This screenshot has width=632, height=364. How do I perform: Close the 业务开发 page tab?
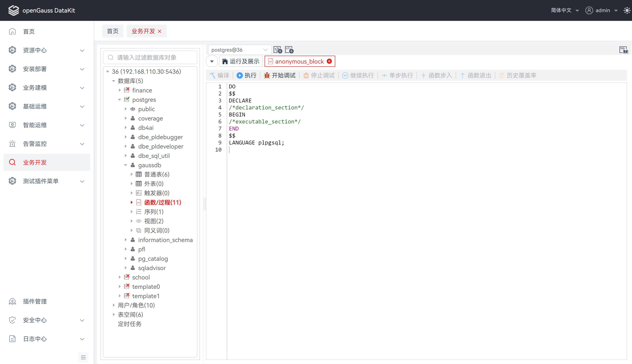point(160,31)
